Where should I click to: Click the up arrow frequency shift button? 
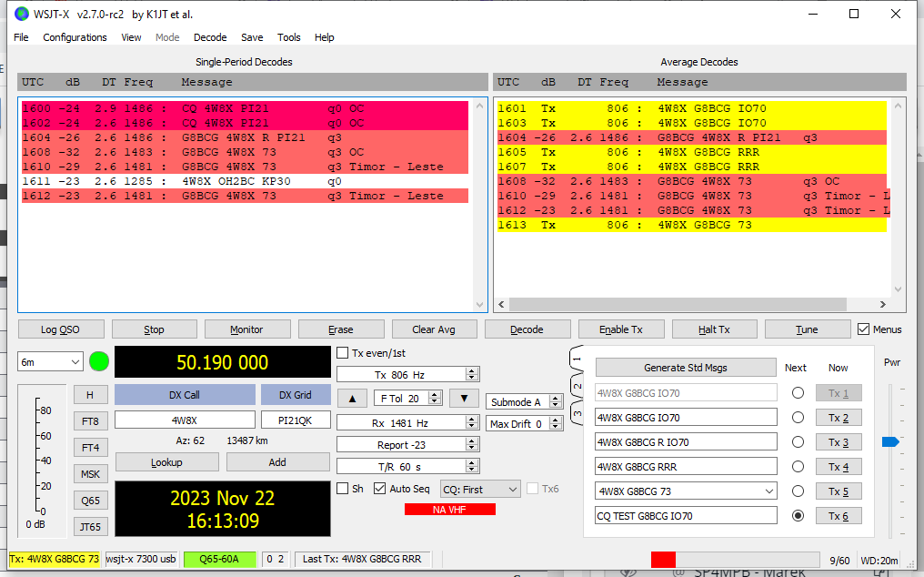[352, 399]
